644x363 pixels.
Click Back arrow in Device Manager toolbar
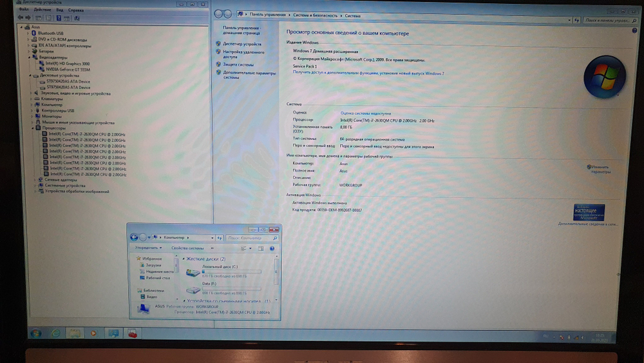tap(20, 17)
